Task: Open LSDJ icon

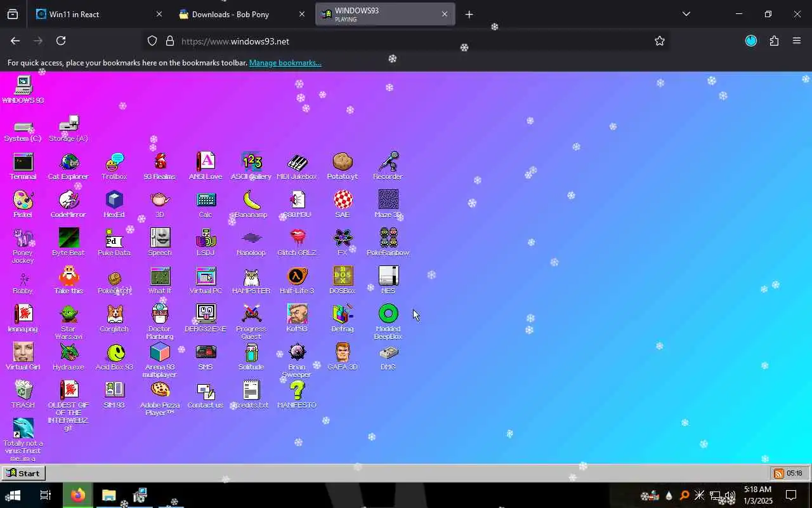Action: (x=206, y=243)
